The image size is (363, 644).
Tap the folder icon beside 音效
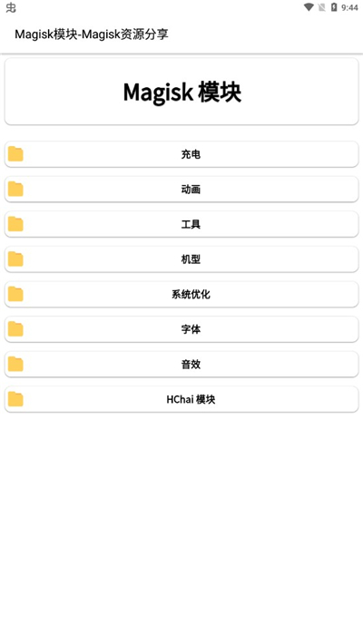(15, 364)
